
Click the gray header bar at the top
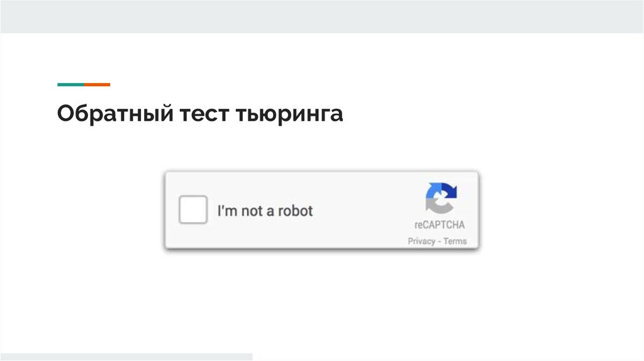322,16
